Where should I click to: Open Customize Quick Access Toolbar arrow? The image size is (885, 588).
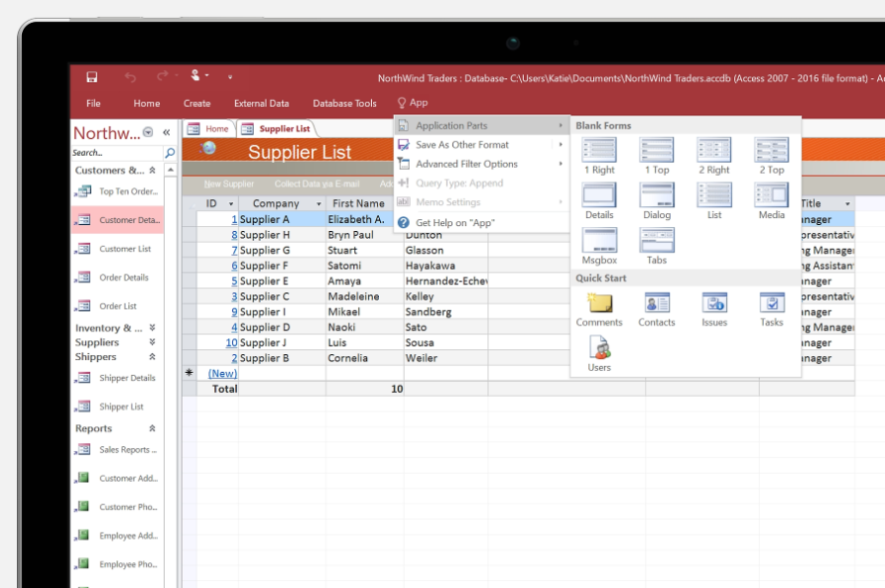click(x=230, y=76)
